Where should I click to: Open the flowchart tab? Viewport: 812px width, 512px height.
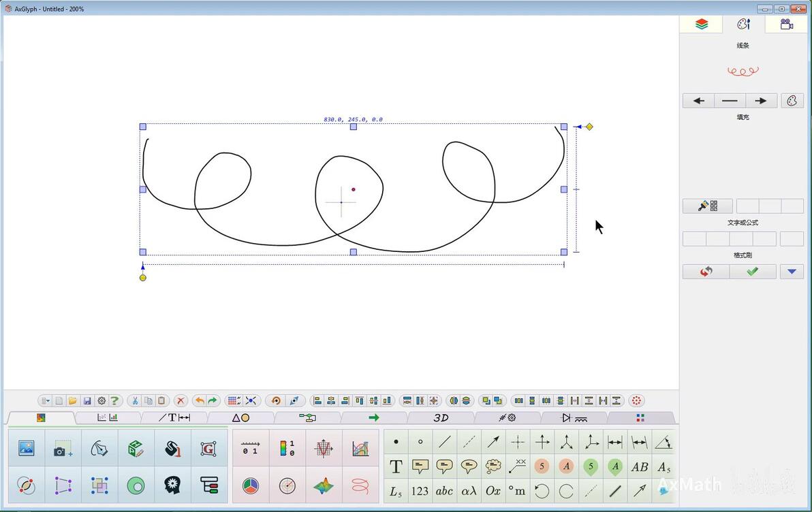[x=308, y=417]
